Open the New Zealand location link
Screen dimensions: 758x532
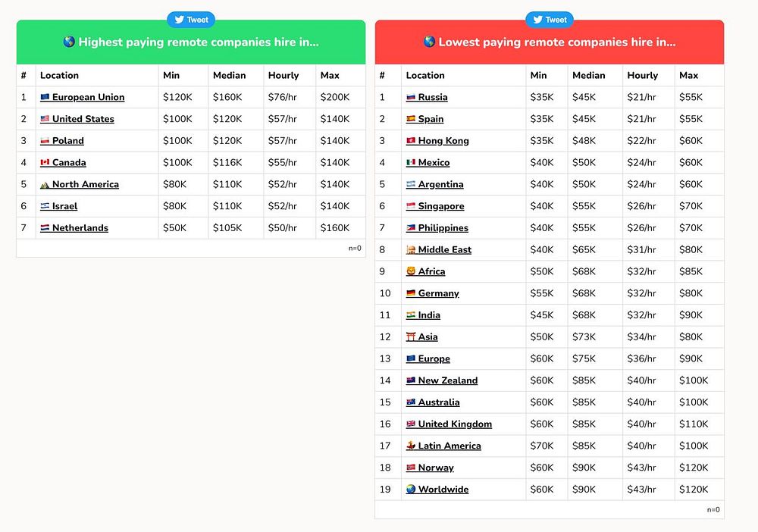click(448, 380)
